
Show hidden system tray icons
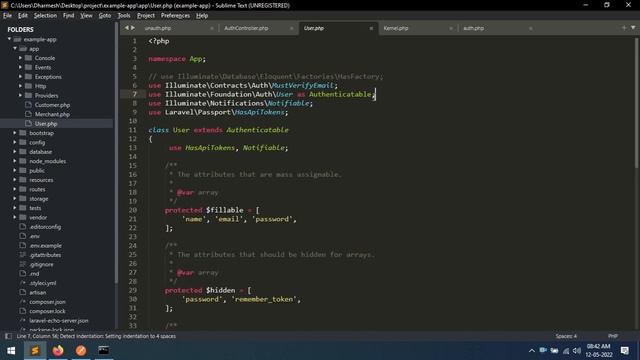531,351
